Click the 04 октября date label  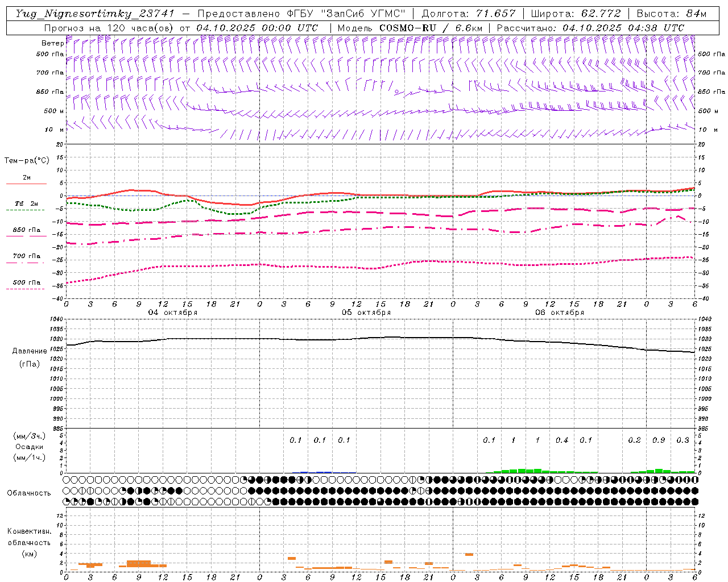[173, 313]
